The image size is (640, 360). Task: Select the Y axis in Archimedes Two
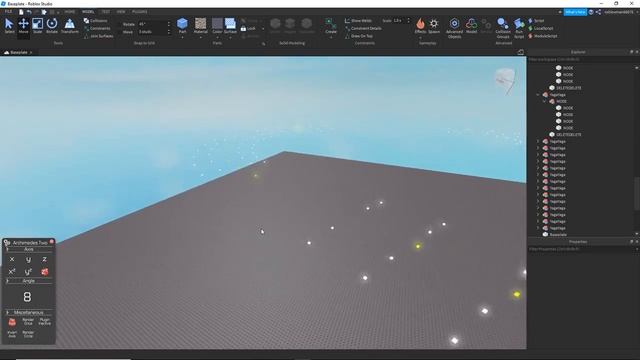click(x=28, y=259)
